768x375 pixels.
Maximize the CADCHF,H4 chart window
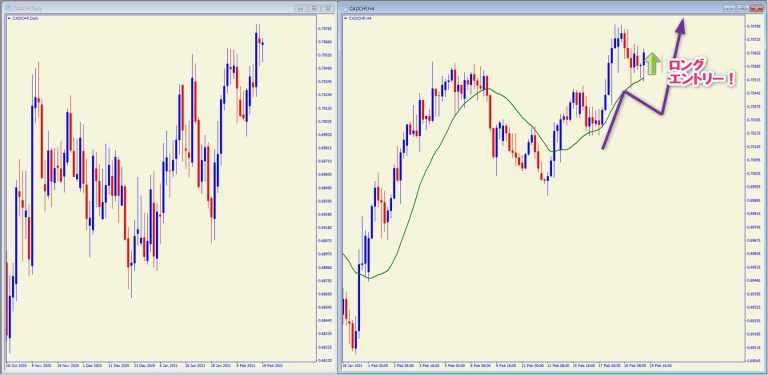click(x=743, y=8)
